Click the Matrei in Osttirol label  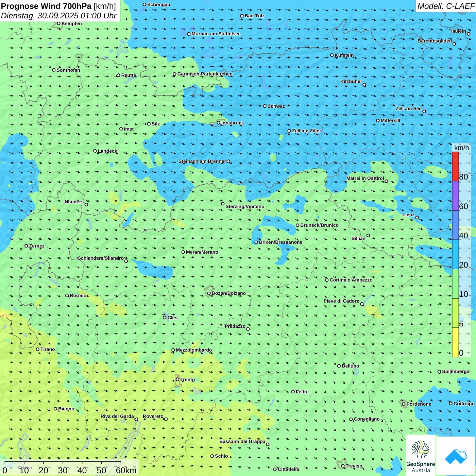click(365, 178)
